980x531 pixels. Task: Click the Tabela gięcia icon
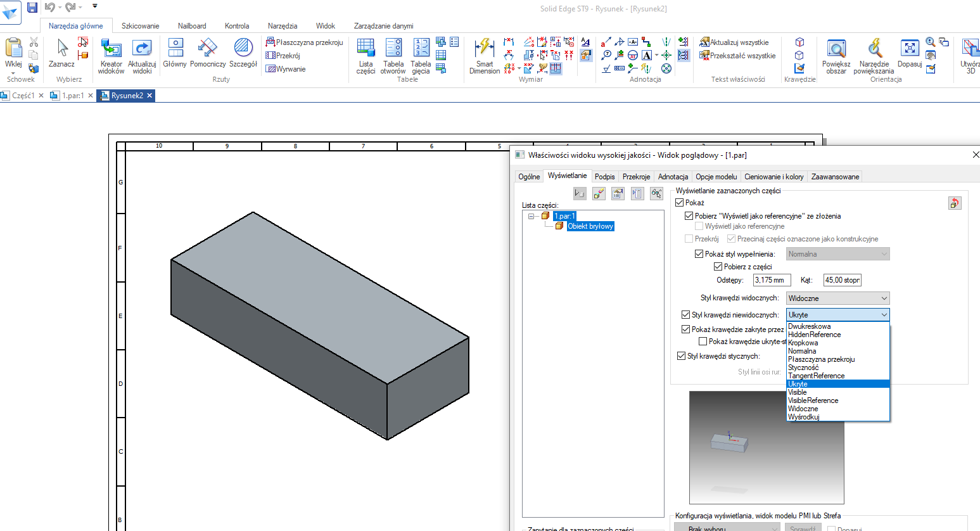421,48
